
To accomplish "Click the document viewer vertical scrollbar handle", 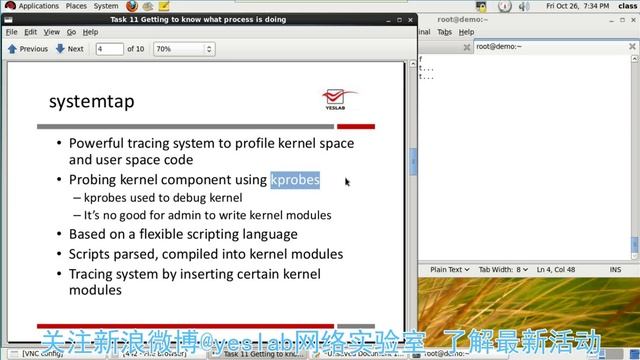I will pos(413,162).
